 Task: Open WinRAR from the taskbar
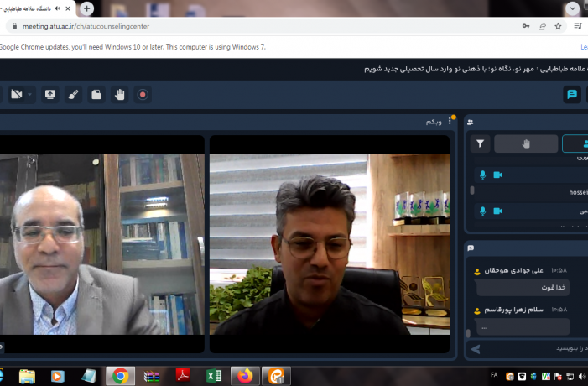click(x=152, y=376)
